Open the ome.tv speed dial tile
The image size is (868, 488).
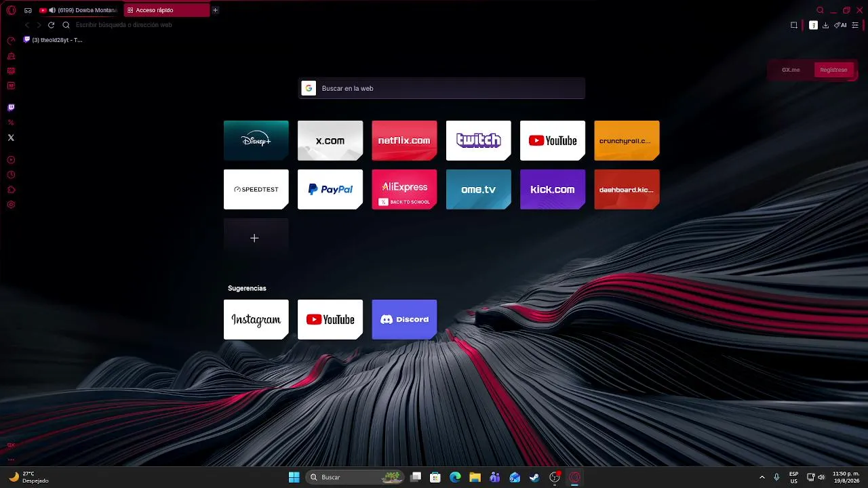pos(479,189)
